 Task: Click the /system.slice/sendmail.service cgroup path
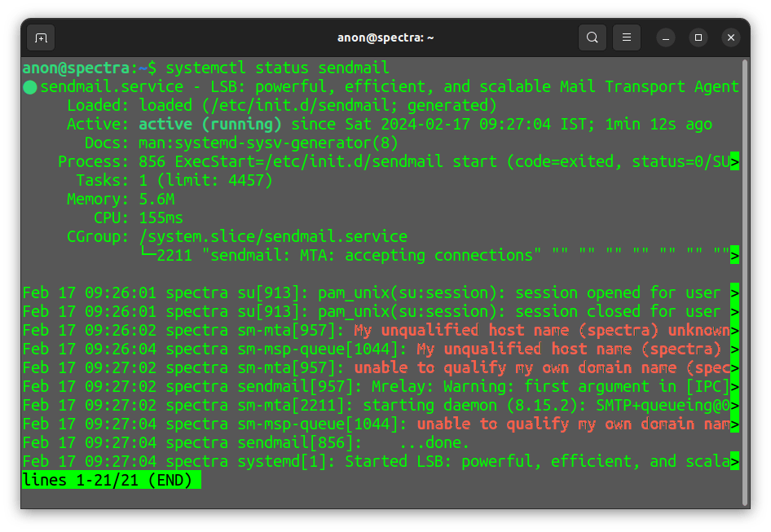(x=273, y=236)
